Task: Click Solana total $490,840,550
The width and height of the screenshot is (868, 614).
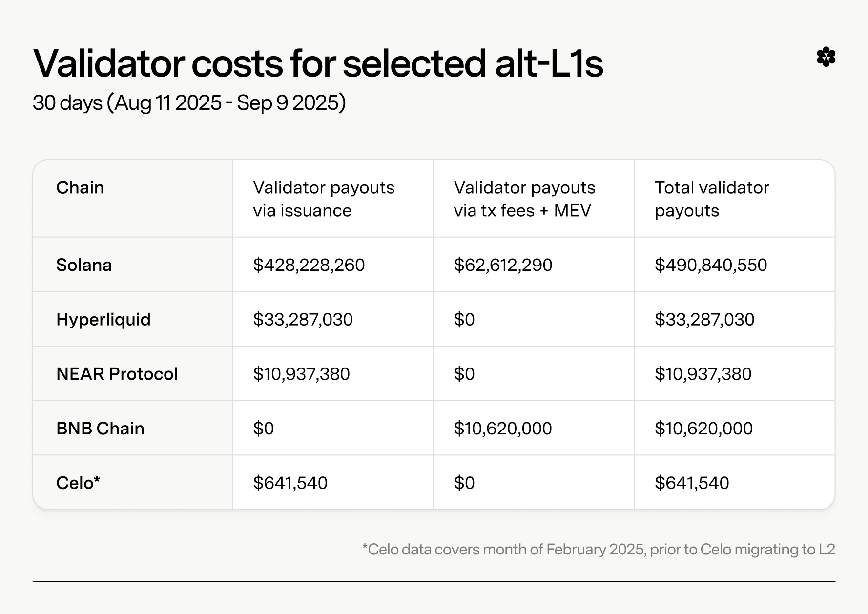Action: (x=711, y=265)
